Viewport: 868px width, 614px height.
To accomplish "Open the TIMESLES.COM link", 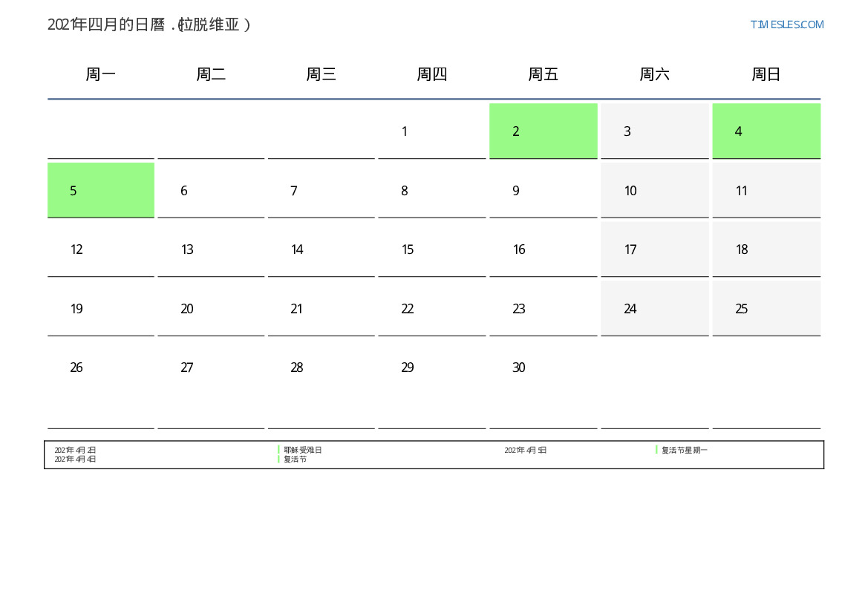I will [x=786, y=25].
